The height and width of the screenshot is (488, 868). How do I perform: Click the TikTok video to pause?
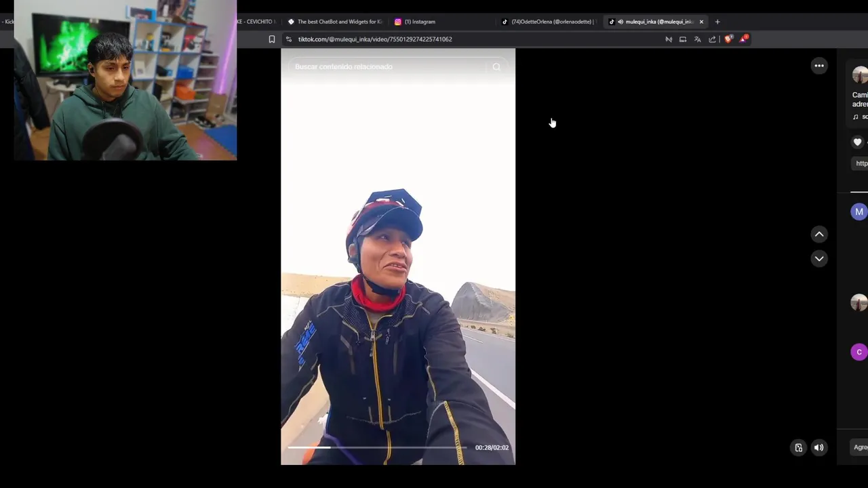coord(398,256)
